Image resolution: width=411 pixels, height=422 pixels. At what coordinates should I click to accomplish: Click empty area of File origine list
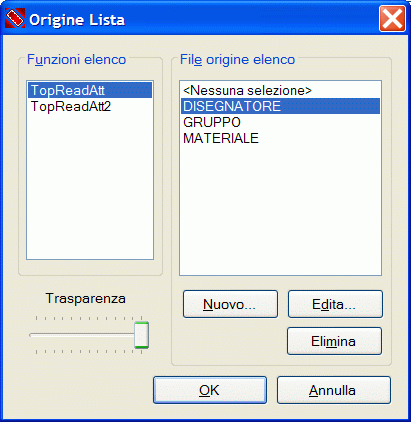pos(280,210)
